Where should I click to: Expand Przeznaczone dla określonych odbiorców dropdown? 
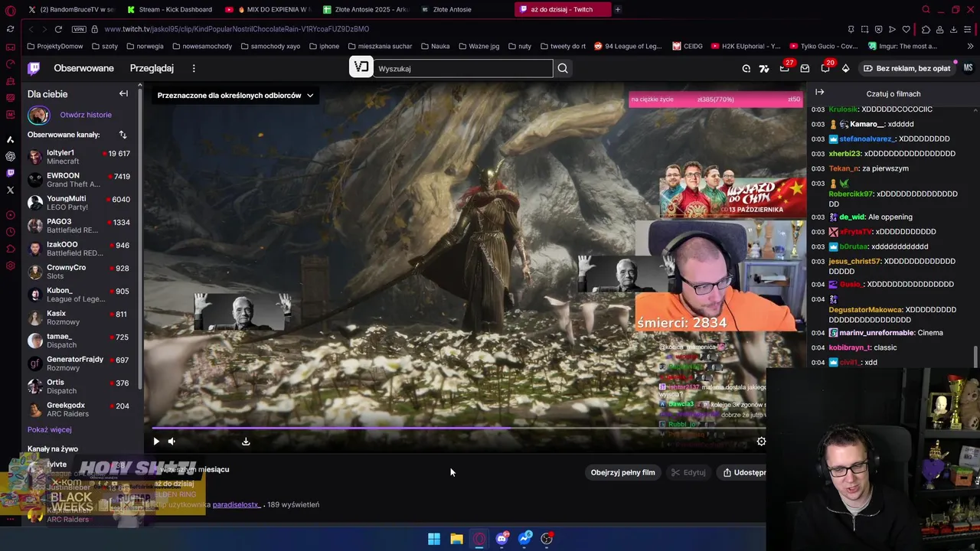(235, 96)
